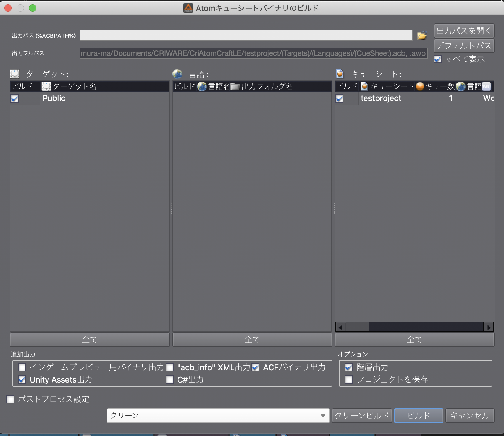Click the 出力パスを開く button
This screenshot has width=504, height=436.
pos(464,31)
